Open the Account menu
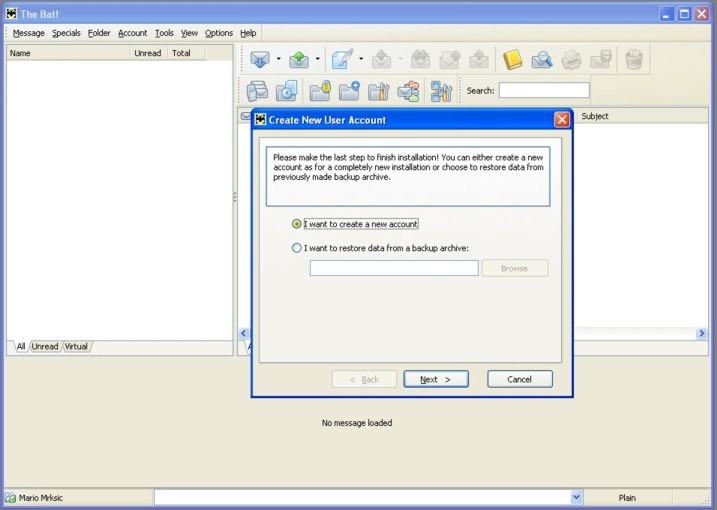The height and width of the screenshot is (510, 717). [x=132, y=33]
